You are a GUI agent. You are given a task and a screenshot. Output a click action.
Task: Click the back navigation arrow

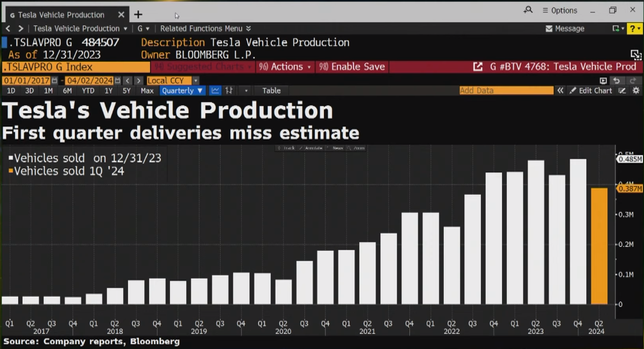8,29
